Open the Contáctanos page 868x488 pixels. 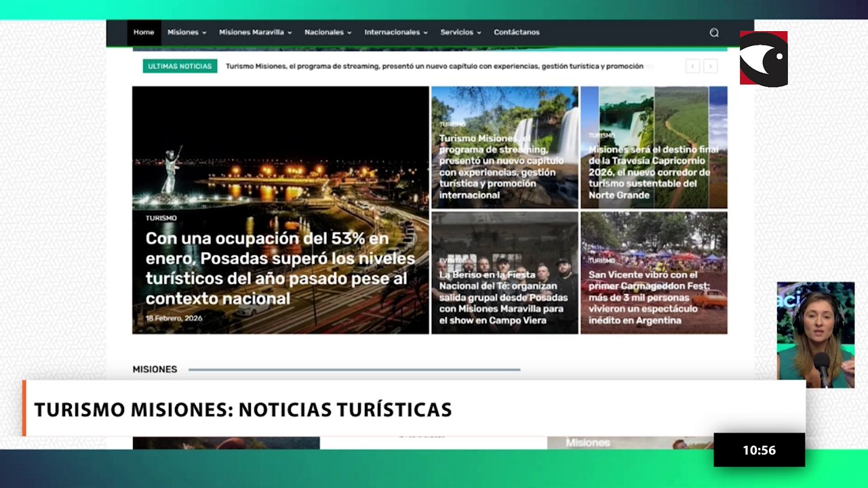(517, 33)
